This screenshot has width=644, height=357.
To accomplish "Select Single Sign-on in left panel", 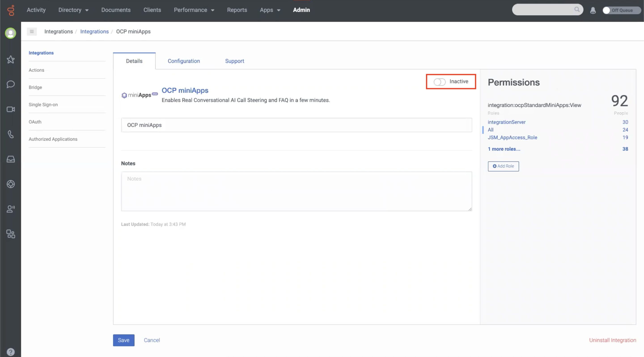I will (43, 104).
